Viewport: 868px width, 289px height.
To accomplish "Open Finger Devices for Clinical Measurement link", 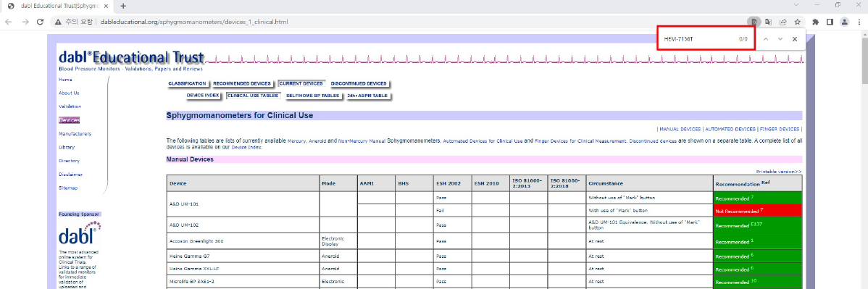I will click(x=580, y=141).
